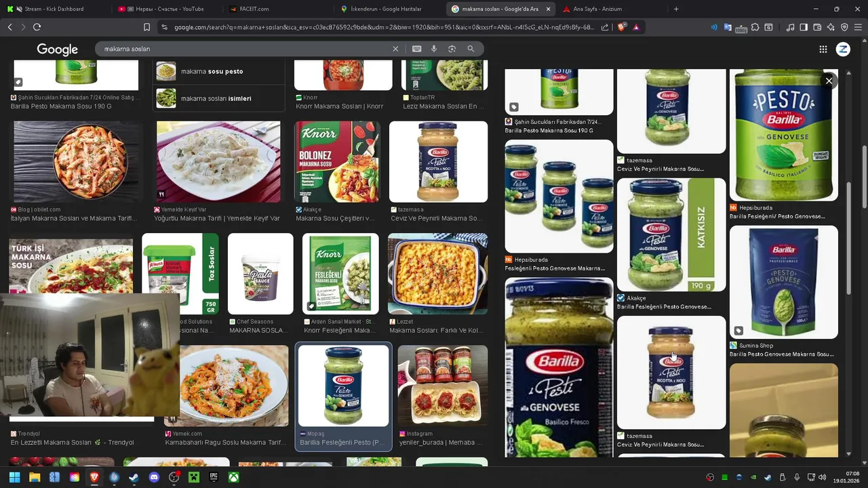
Task: Switch to the FACEIT.com tab
Action: 277,9
